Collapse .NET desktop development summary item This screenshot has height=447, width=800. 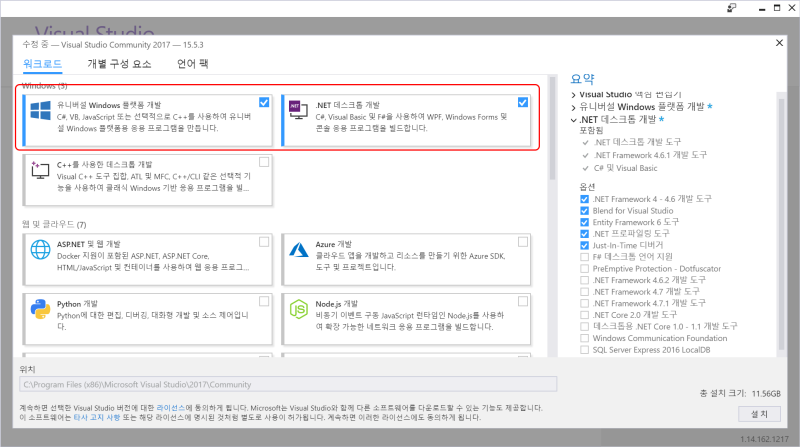coord(573,120)
